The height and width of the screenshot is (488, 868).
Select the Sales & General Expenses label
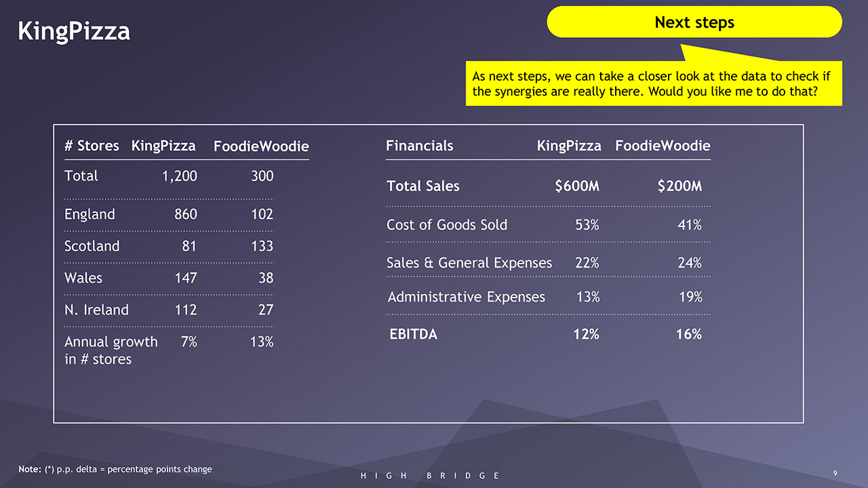[x=469, y=263]
